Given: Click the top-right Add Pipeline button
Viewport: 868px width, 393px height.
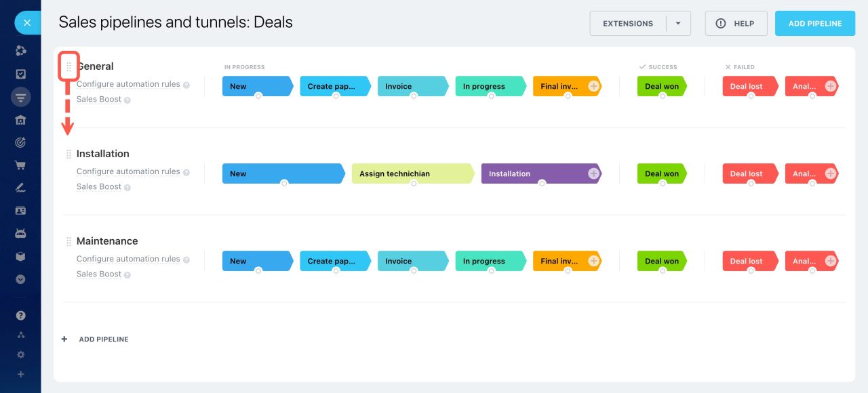Looking at the screenshot, I should 814,23.
